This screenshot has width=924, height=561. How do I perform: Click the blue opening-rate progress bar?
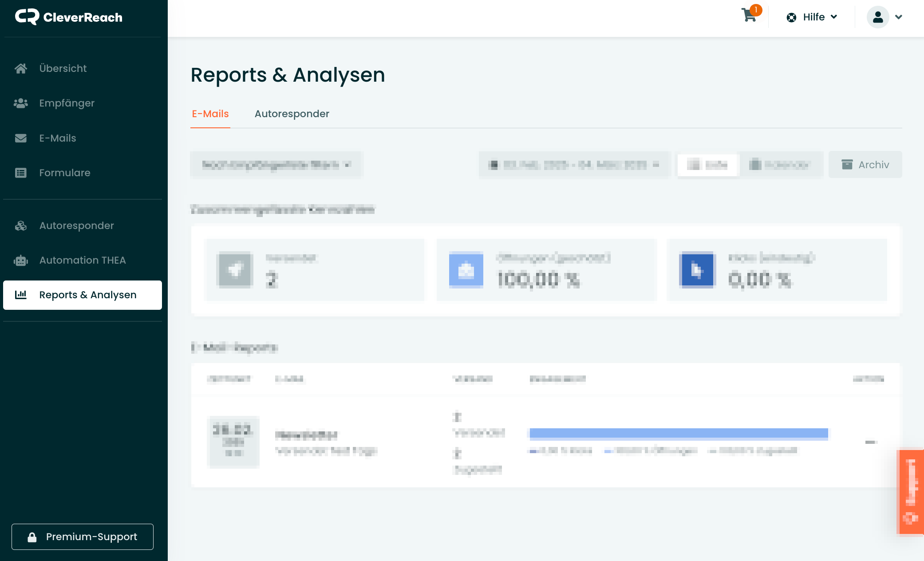[x=679, y=433]
